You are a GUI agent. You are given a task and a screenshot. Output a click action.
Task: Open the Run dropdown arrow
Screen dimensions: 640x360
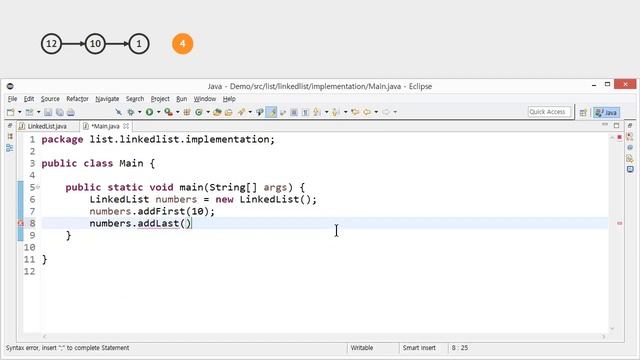pyautogui.click(x=158, y=112)
